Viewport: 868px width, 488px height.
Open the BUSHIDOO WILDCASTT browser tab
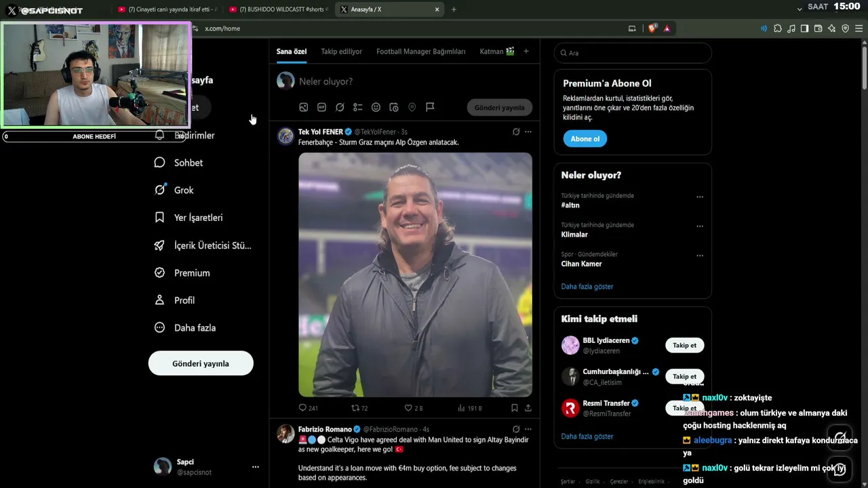(279, 9)
